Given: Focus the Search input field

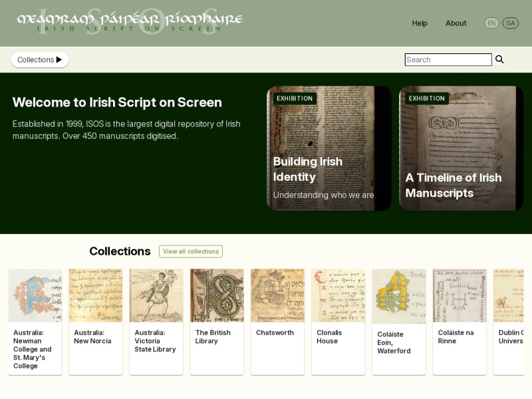Looking at the screenshot, I should coord(448,60).
